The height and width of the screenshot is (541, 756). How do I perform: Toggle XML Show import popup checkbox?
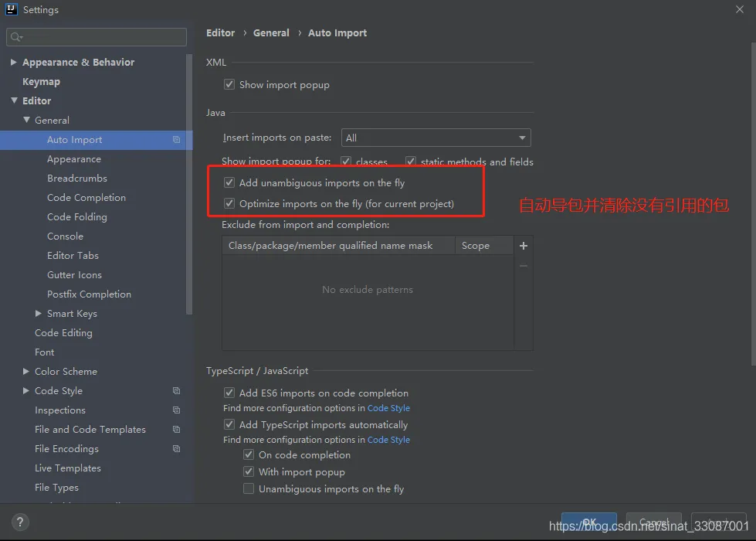click(229, 84)
